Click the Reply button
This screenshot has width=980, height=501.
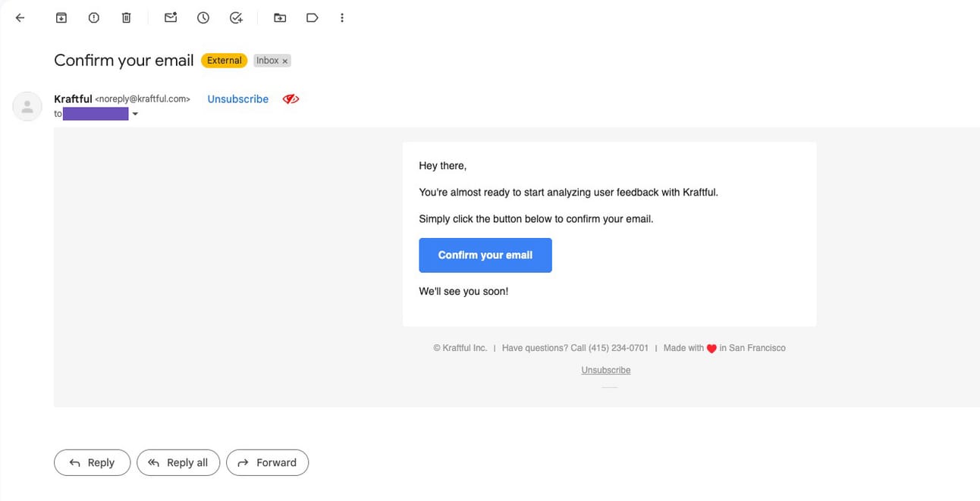(x=92, y=462)
